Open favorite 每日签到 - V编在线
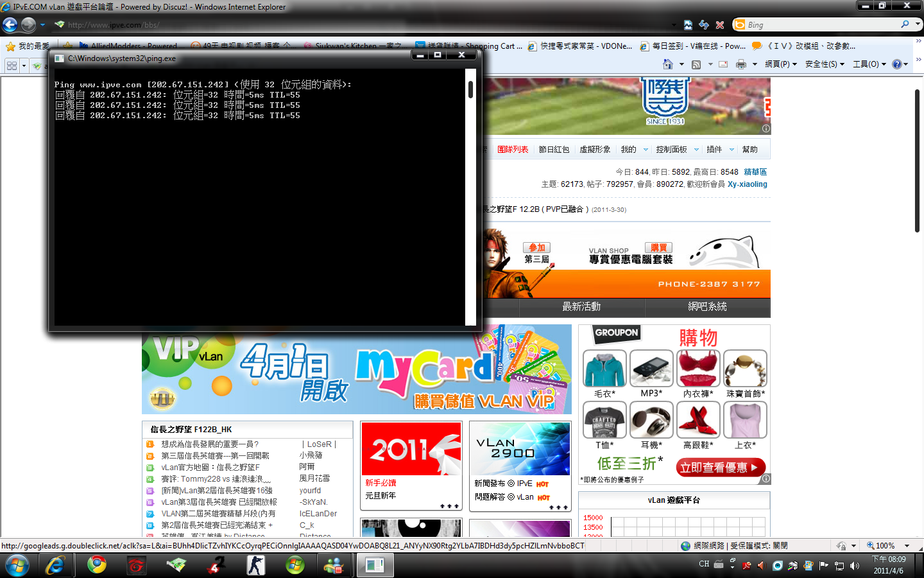The image size is (924, 578). point(693,46)
